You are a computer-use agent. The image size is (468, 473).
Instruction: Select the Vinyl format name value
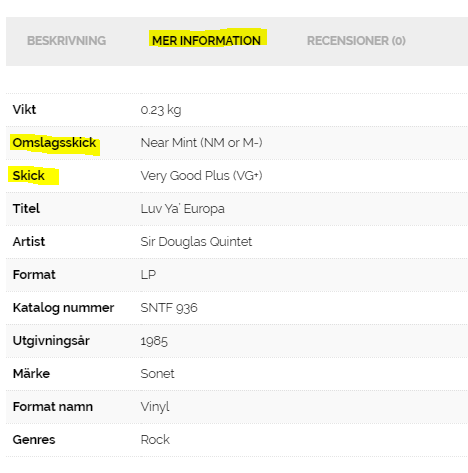(x=155, y=407)
